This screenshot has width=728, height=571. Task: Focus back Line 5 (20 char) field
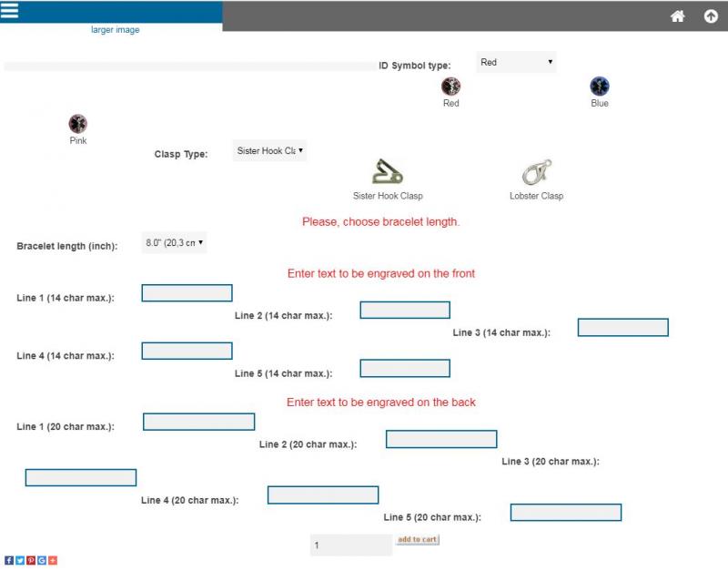click(566, 513)
